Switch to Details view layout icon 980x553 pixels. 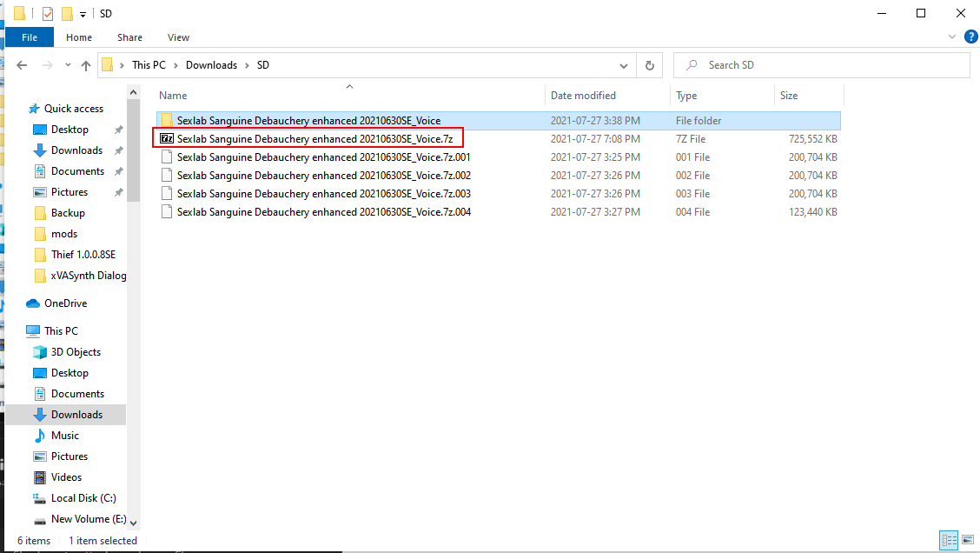click(x=949, y=540)
